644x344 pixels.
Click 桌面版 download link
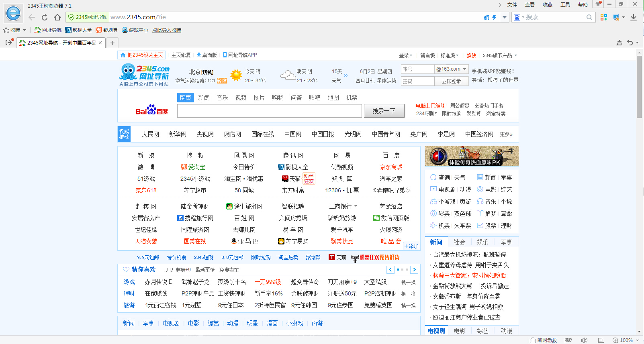coord(206,55)
